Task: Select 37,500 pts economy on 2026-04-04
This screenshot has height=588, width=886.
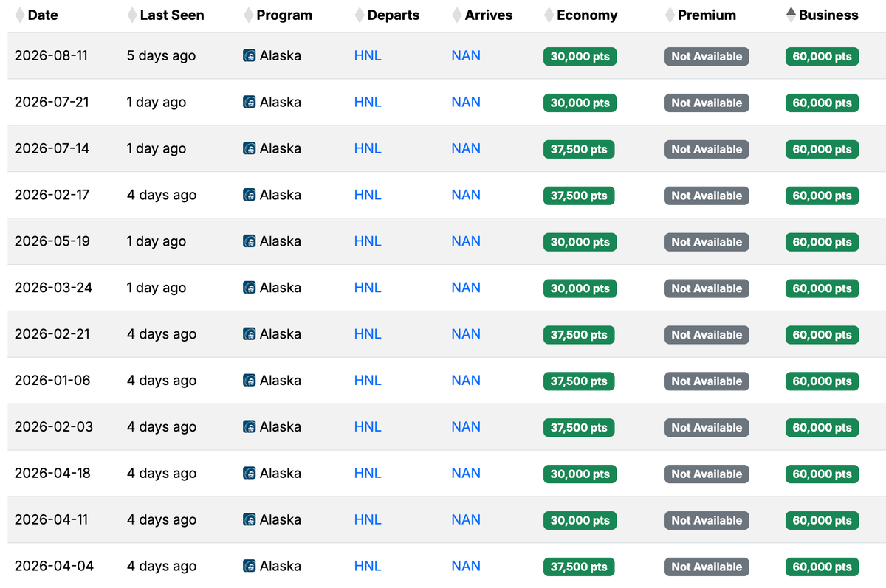Action: (x=579, y=567)
